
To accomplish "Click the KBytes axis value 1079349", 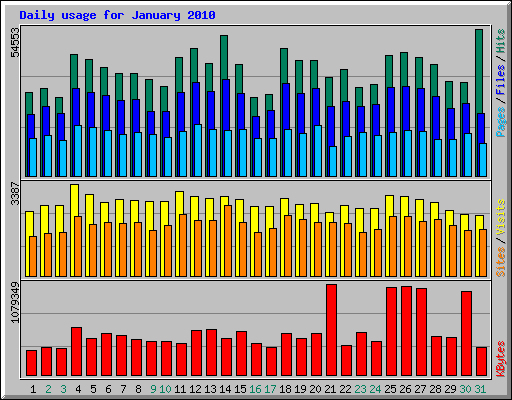I will [x=15, y=303].
